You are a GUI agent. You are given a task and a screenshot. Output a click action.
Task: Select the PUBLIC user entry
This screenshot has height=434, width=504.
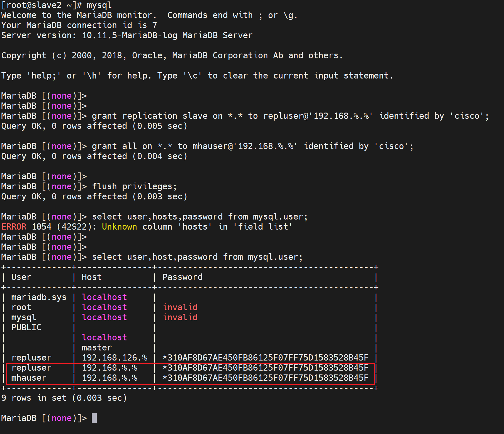[x=26, y=327]
